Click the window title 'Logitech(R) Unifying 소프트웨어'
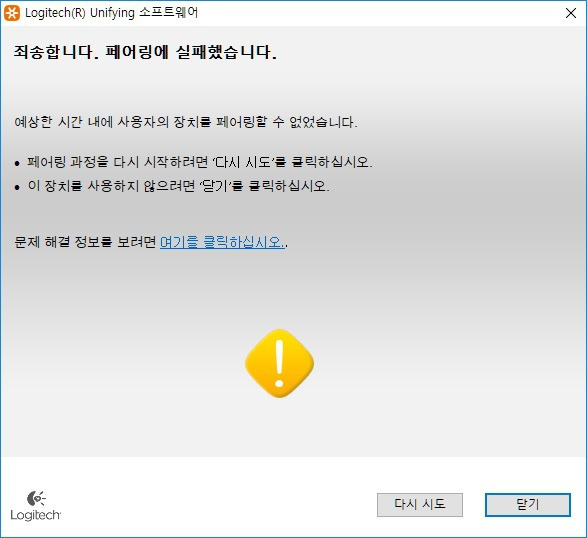587x538 pixels. coord(111,13)
